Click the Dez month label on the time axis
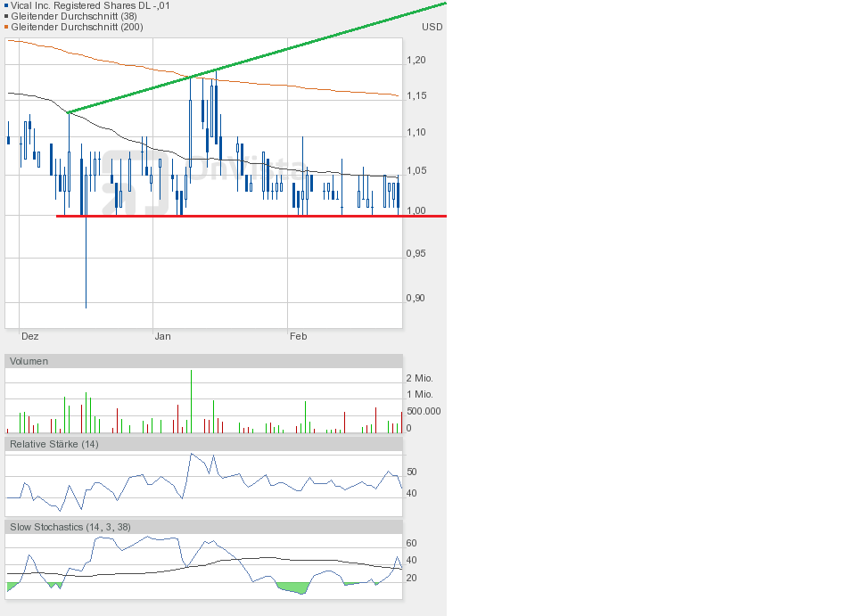This screenshot has width=856, height=616. tap(29, 336)
